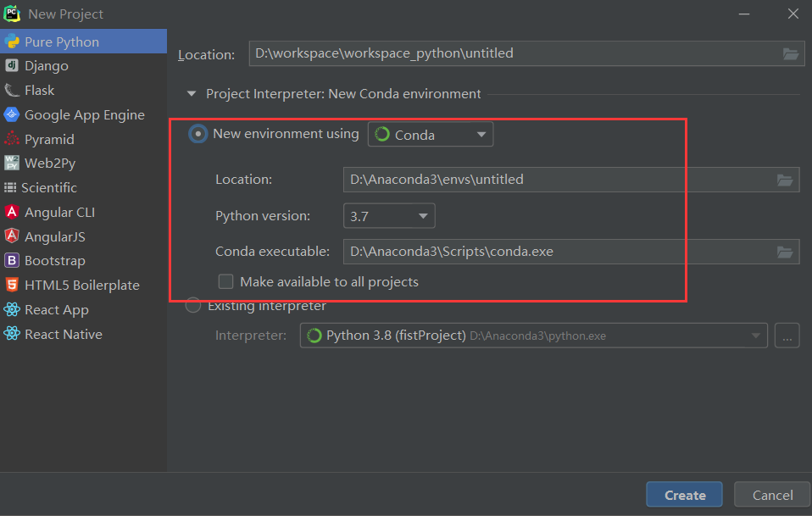The image size is (812, 516).
Task: Click the PyCharm logo in title bar
Action: pos(12,14)
